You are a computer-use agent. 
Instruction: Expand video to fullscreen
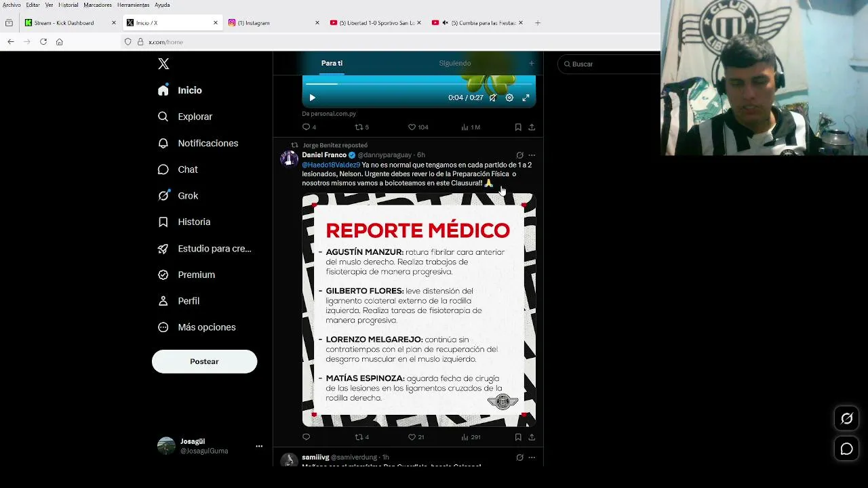[x=526, y=98]
